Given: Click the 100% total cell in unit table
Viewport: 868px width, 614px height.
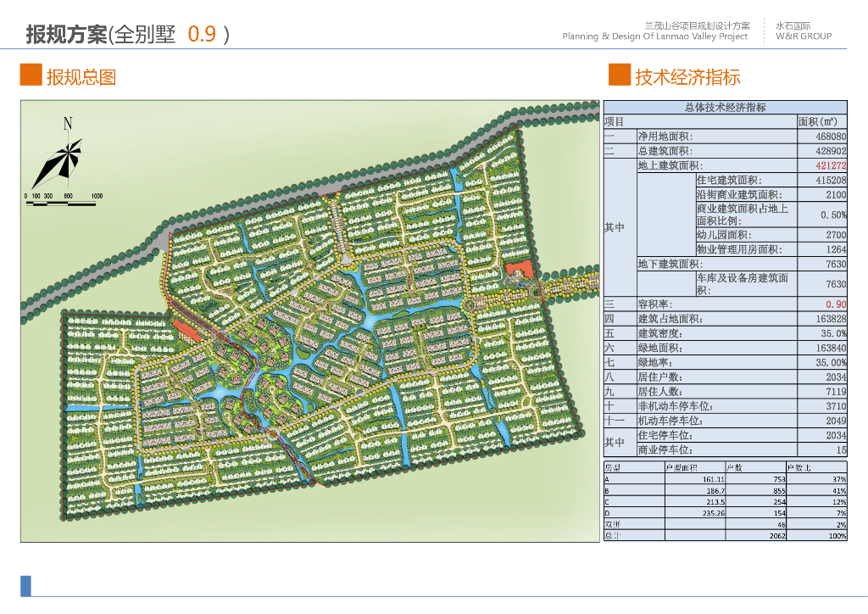Looking at the screenshot, I should (837, 536).
